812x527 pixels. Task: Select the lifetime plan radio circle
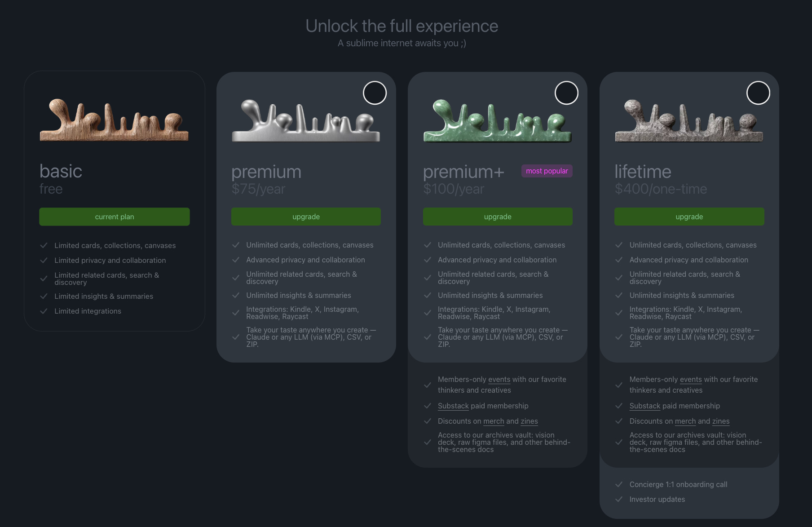758,93
